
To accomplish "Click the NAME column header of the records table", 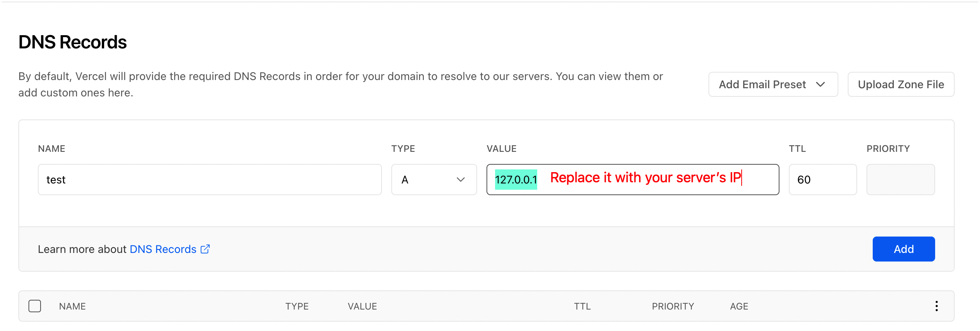I will coord(73,306).
